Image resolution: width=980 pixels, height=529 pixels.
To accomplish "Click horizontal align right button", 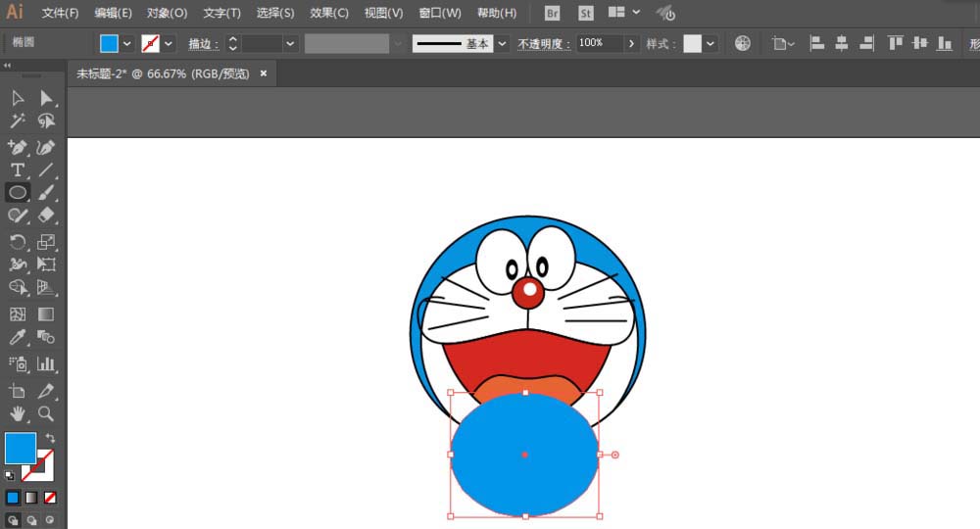I will (x=866, y=43).
